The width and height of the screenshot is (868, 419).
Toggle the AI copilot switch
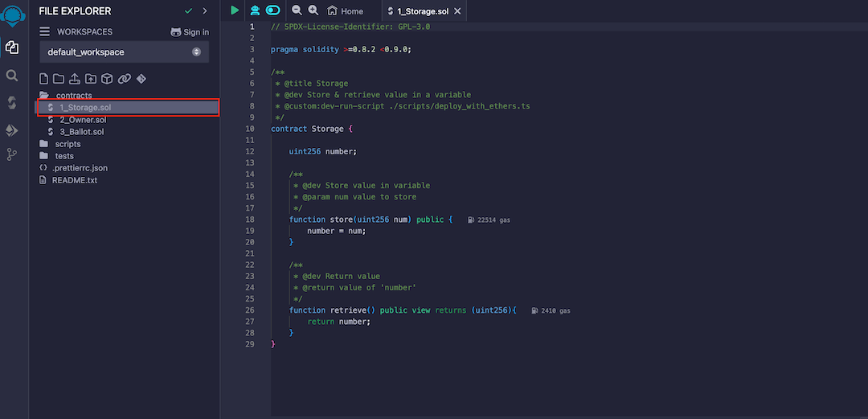(273, 10)
